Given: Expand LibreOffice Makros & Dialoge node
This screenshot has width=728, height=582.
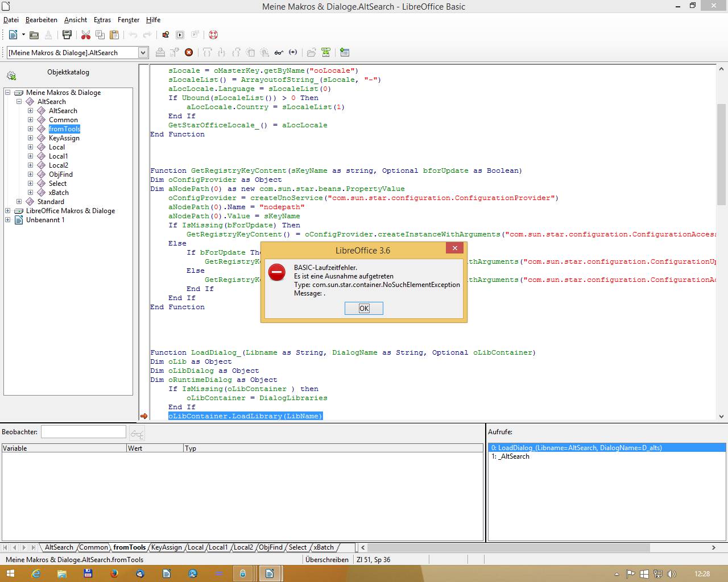Looking at the screenshot, I should click(8, 211).
